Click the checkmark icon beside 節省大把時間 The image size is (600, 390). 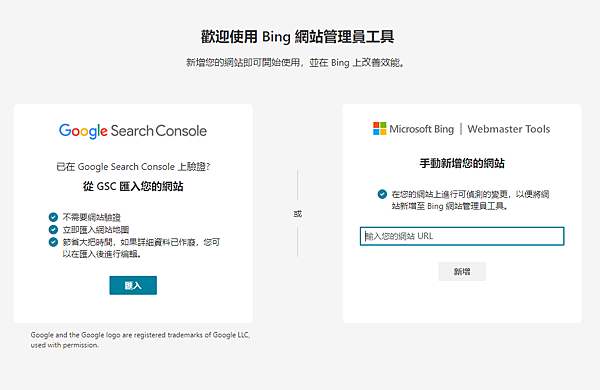point(53,242)
